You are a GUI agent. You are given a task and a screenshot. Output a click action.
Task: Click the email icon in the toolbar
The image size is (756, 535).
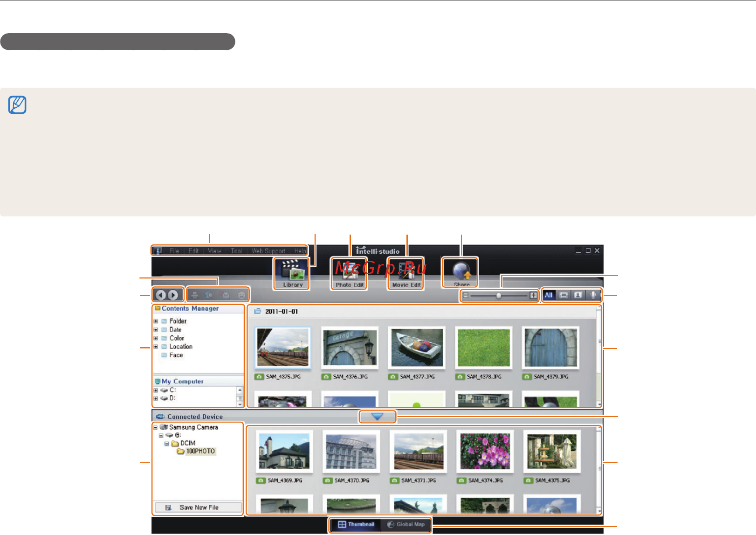(x=226, y=295)
